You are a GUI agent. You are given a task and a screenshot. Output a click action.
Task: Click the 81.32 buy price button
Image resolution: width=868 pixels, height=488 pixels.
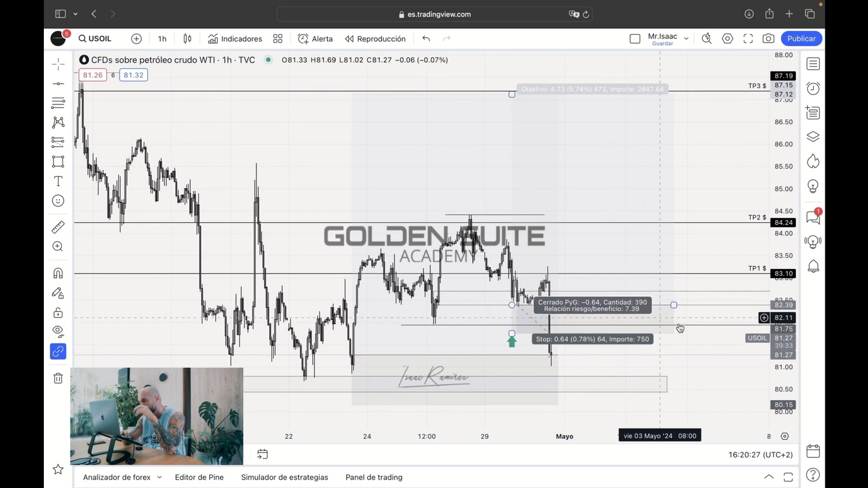point(133,75)
